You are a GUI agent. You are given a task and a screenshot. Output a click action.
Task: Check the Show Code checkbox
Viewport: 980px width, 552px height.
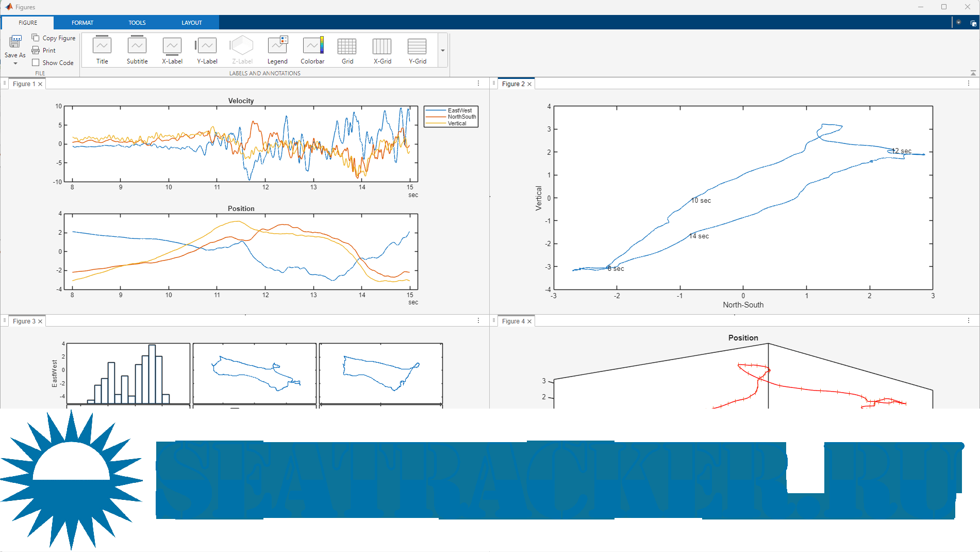(x=36, y=62)
